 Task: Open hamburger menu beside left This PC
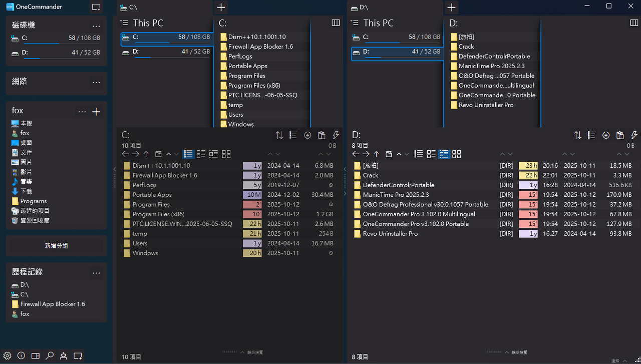[x=125, y=23]
